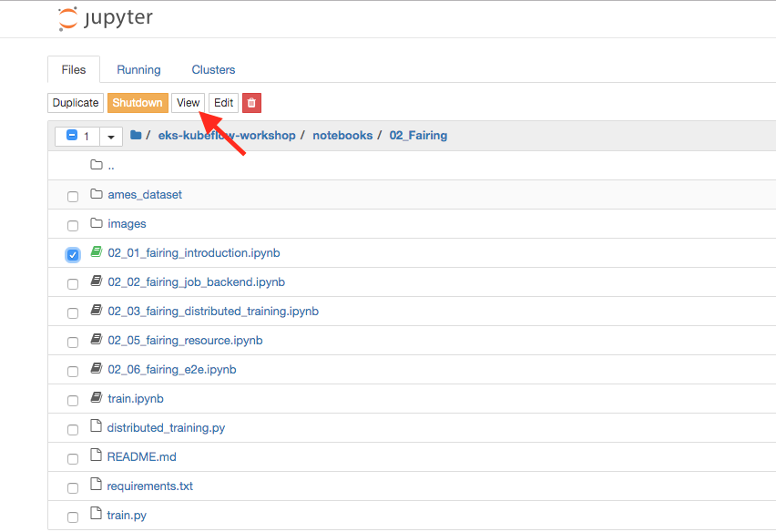Click the train.ipynb notebook icon

pos(97,398)
